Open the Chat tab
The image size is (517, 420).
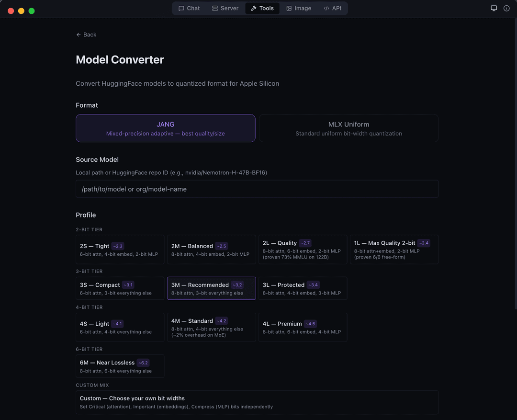coord(189,8)
